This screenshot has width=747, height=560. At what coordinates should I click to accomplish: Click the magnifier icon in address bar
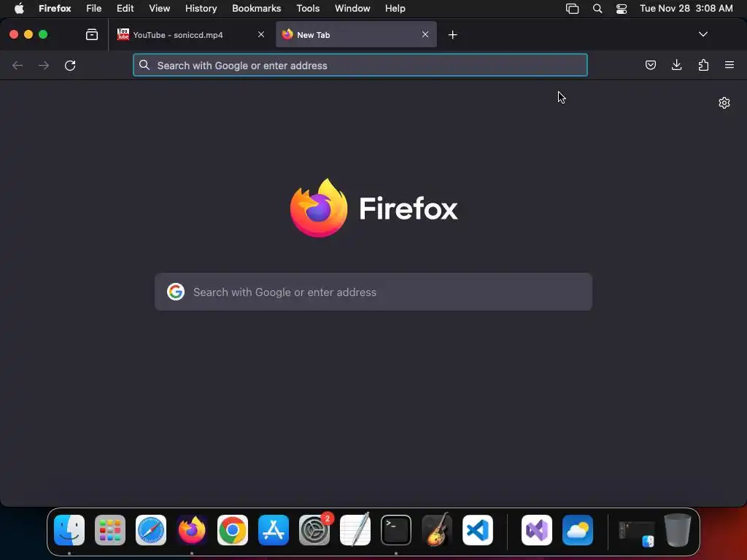click(x=144, y=65)
